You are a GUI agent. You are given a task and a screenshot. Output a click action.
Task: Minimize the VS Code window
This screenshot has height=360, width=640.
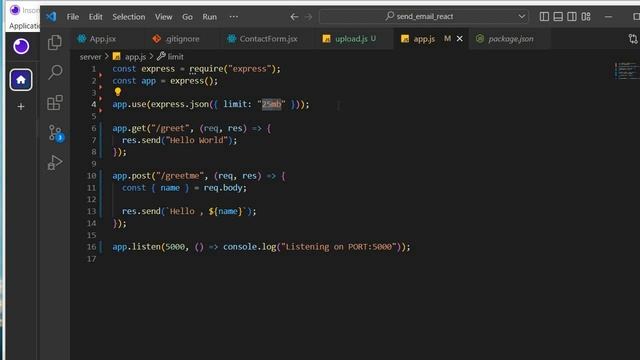tap(608, 17)
